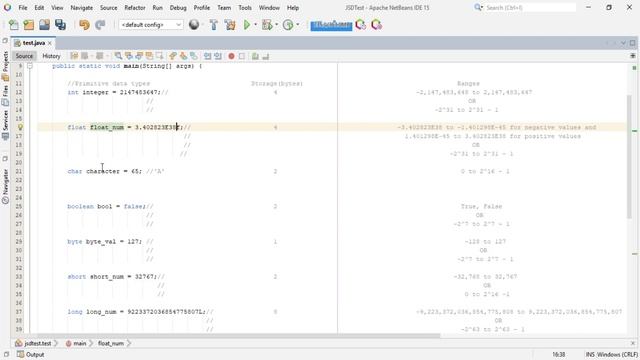Screen dimensions: 640x360
Task: Click main in the breadcrumb bar
Action: coord(76,343)
